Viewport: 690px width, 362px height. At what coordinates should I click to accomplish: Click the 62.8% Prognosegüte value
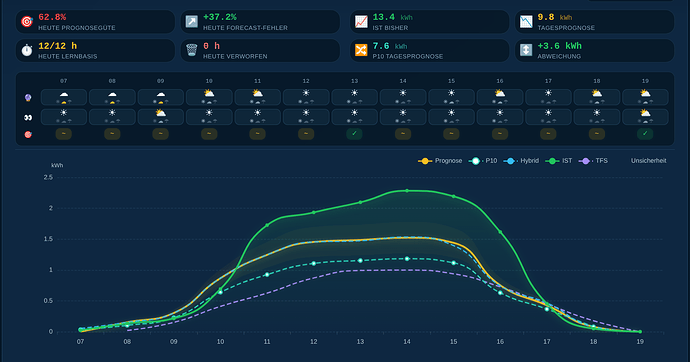[52, 17]
